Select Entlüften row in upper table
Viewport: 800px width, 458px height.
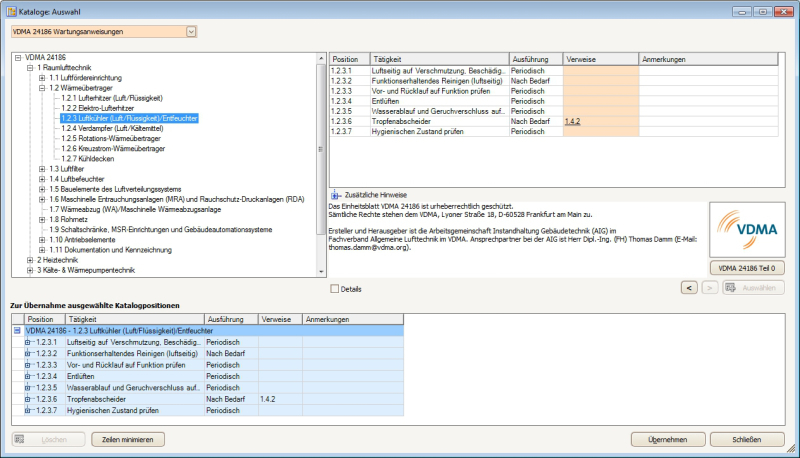click(x=554, y=101)
